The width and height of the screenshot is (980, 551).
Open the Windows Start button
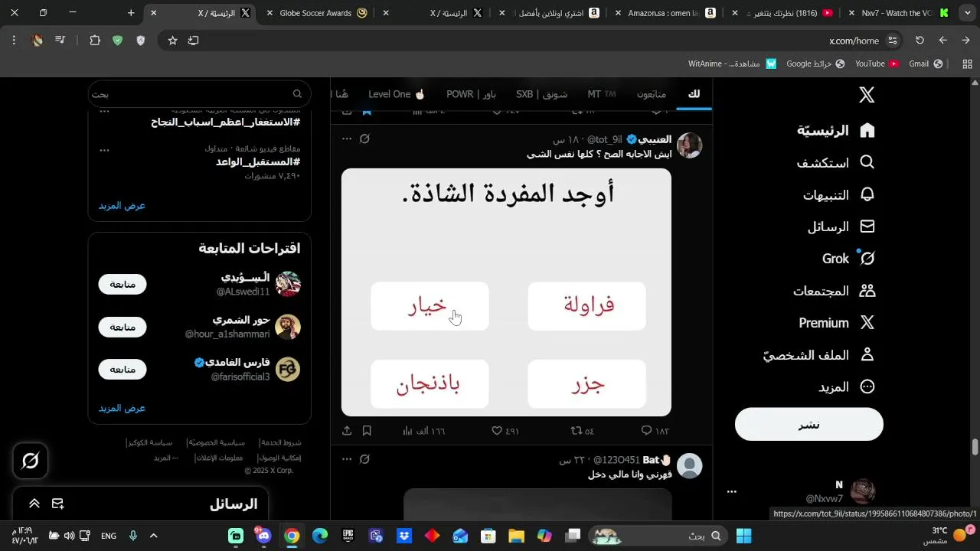coord(743,536)
